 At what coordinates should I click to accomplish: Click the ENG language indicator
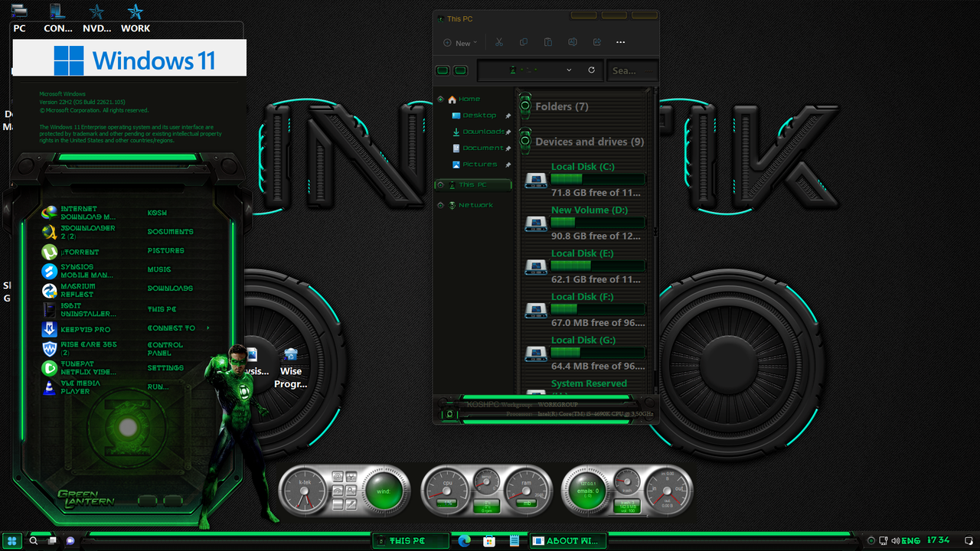[x=911, y=540]
